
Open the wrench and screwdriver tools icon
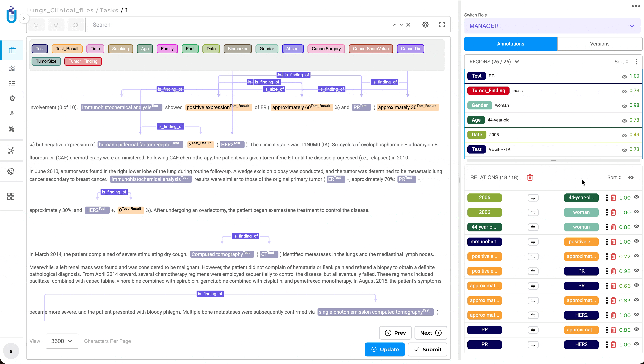pos(11,129)
